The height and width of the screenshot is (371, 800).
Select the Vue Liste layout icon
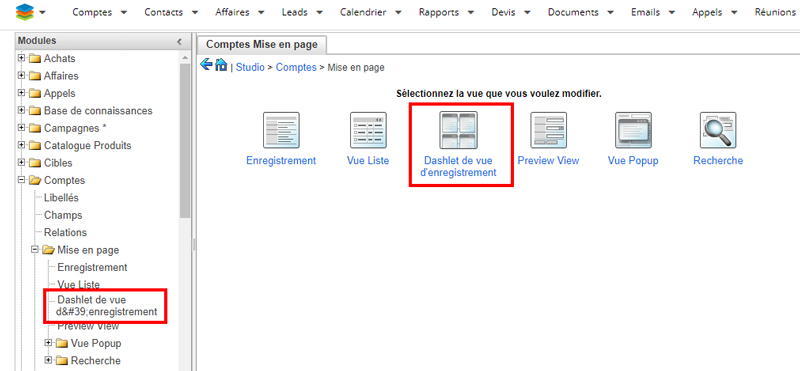[x=368, y=130]
